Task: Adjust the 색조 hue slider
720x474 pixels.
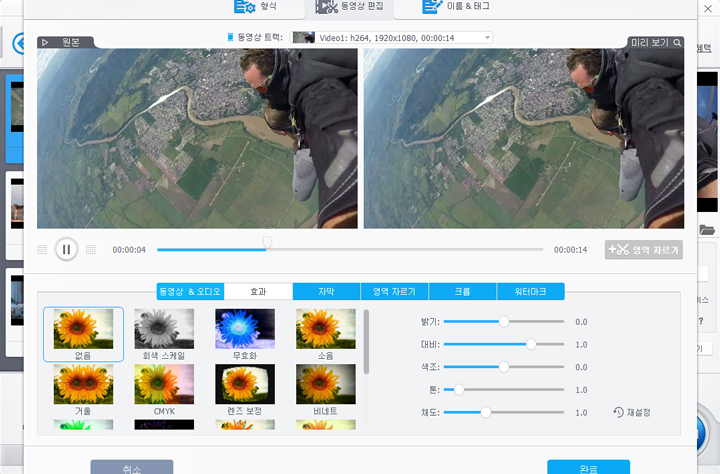Action: [x=504, y=367]
